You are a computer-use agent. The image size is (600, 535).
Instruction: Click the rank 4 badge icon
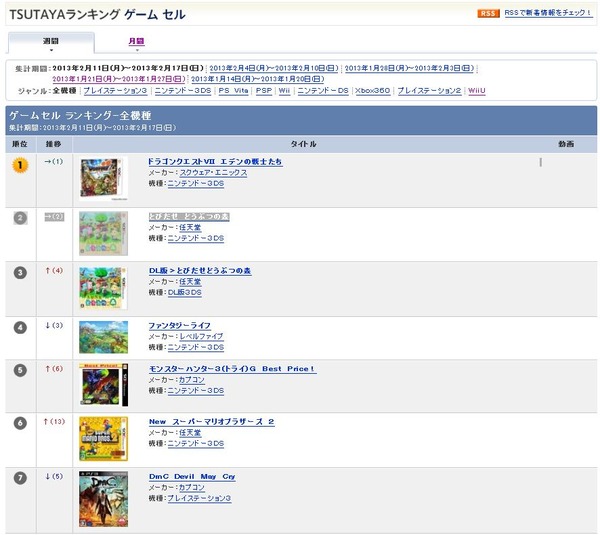(20, 328)
